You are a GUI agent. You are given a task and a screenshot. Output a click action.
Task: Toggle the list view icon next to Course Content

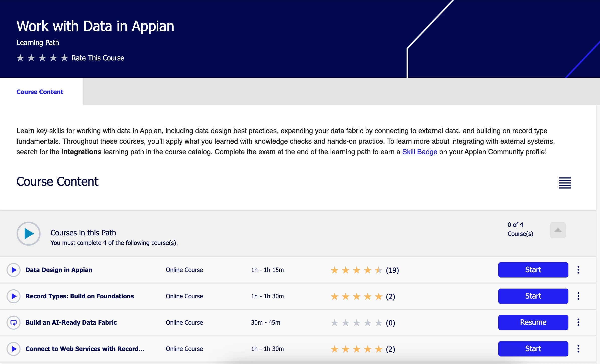tap(565, 183)
